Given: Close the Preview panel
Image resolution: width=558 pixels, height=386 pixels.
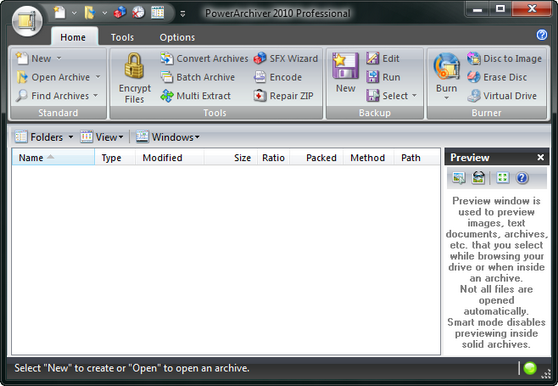Looking at the screenshot, I should [541, 157].
